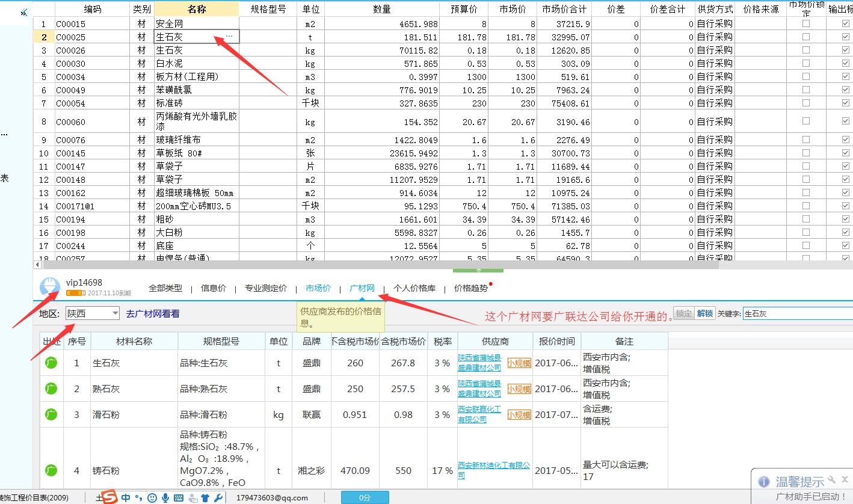Uncheck 输出标记 box for 玻璃纤维布 row
The width and height of the screenshot is (853, 504).
(846, 140)
